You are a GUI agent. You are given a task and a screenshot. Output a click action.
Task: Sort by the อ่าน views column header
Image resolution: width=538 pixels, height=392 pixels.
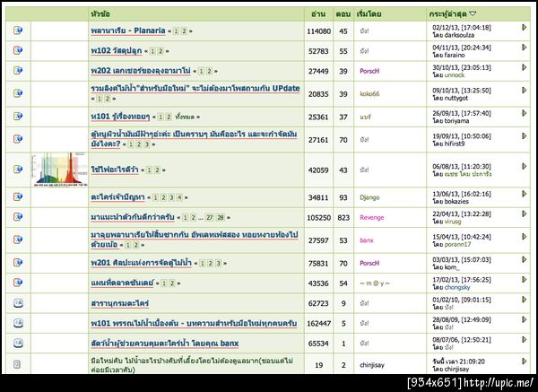pos(318,14)
